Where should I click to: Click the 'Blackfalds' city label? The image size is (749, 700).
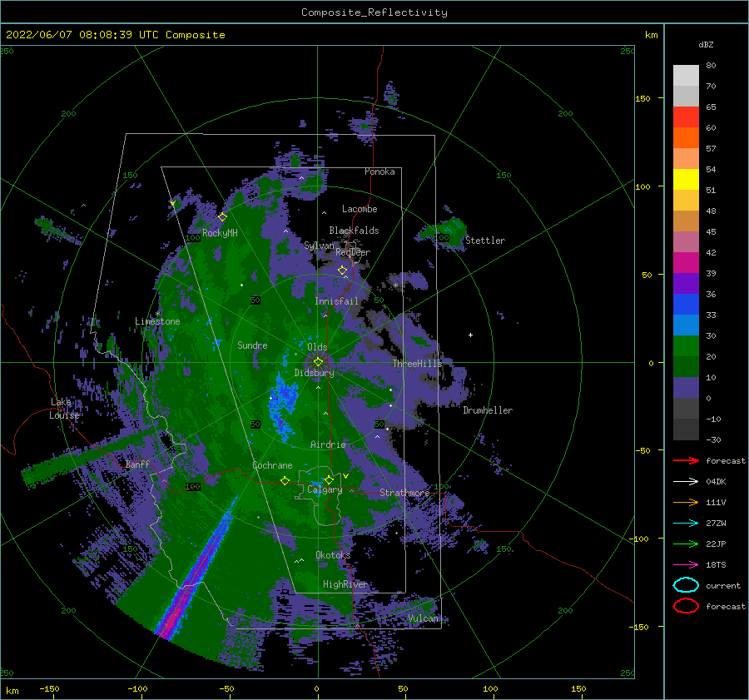tap(354, 231)
